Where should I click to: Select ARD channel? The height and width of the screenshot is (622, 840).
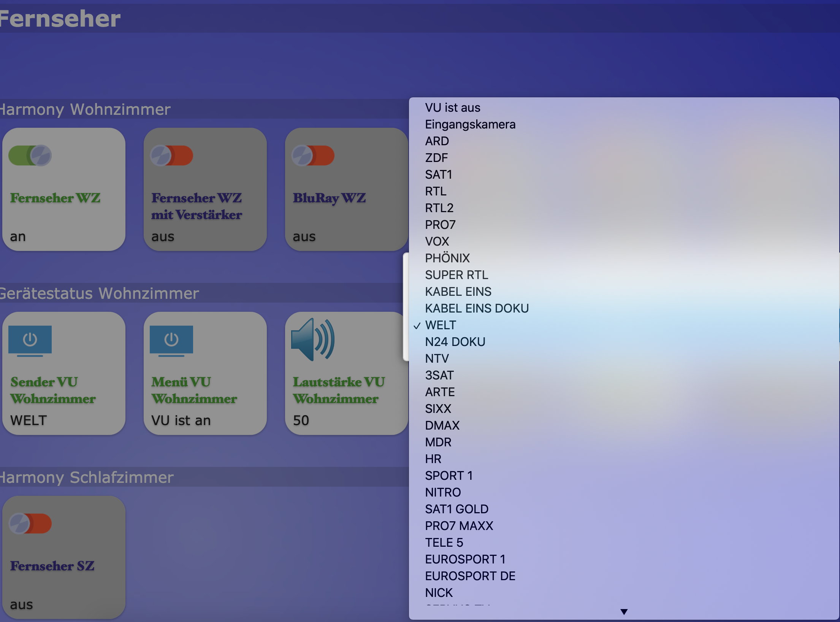point(624,141)
